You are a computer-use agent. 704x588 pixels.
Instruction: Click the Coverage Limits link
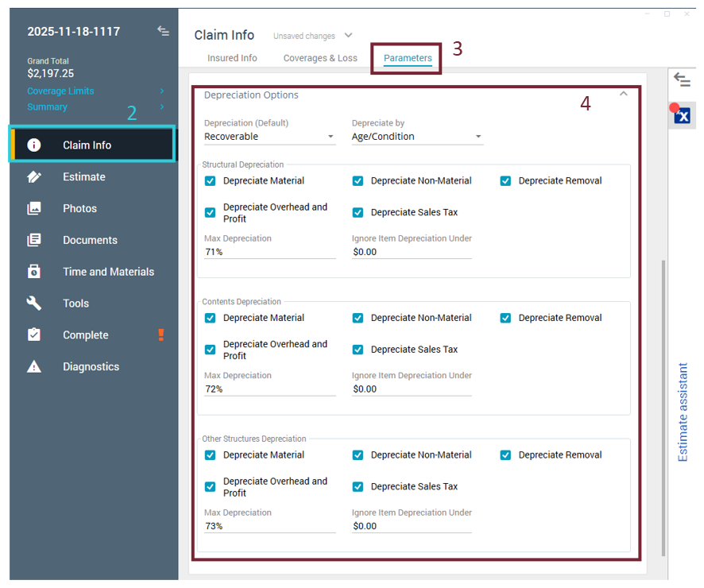click(x=60, y=91)
